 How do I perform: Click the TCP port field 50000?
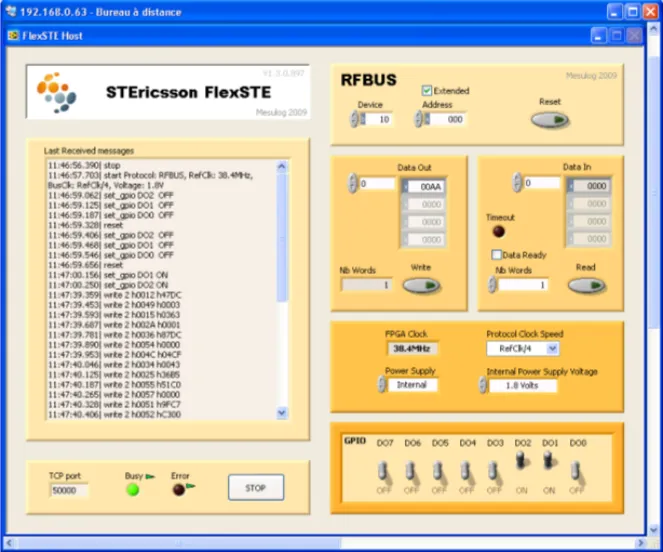[x=69, y=490]
